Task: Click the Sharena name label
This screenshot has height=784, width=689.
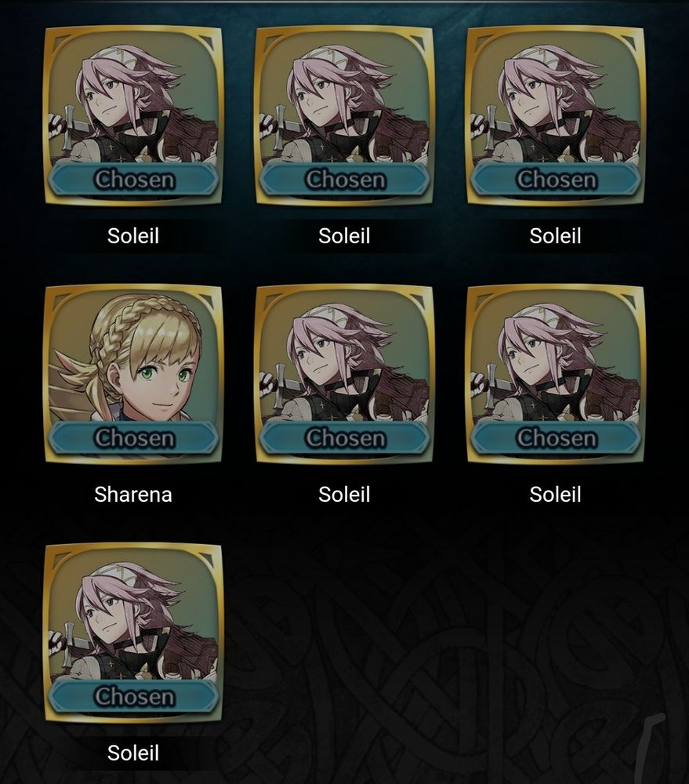Action: coord(133,495)
